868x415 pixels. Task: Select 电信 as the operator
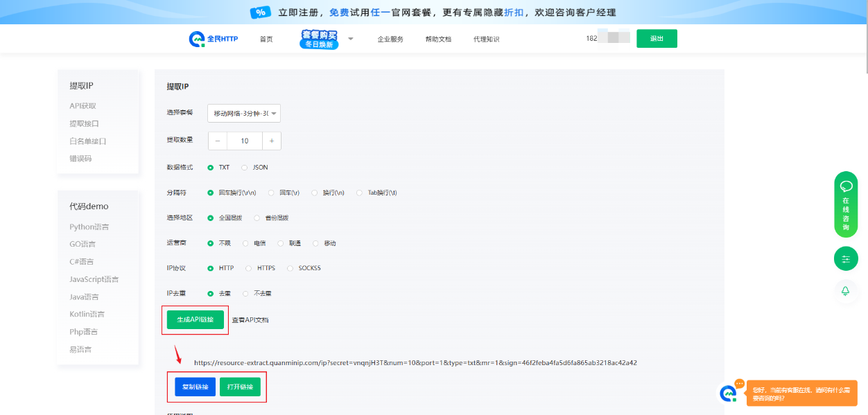(246, 243)
